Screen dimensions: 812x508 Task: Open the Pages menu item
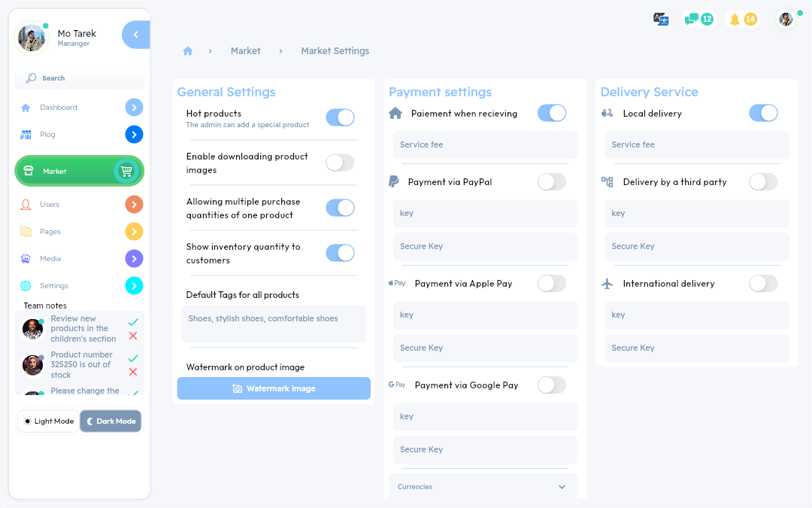(50, 232)
